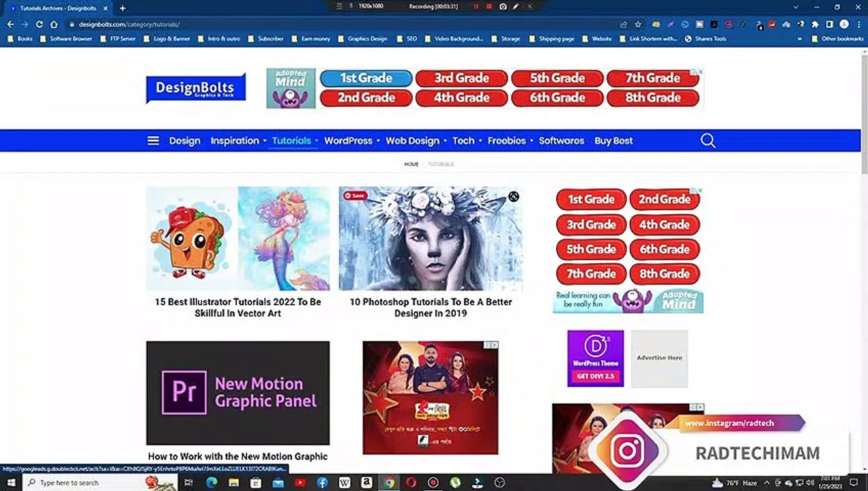Click the 8th Grade button in sidebar ad
This screenshot has height=491, width=868.
[x=665, y=273]
